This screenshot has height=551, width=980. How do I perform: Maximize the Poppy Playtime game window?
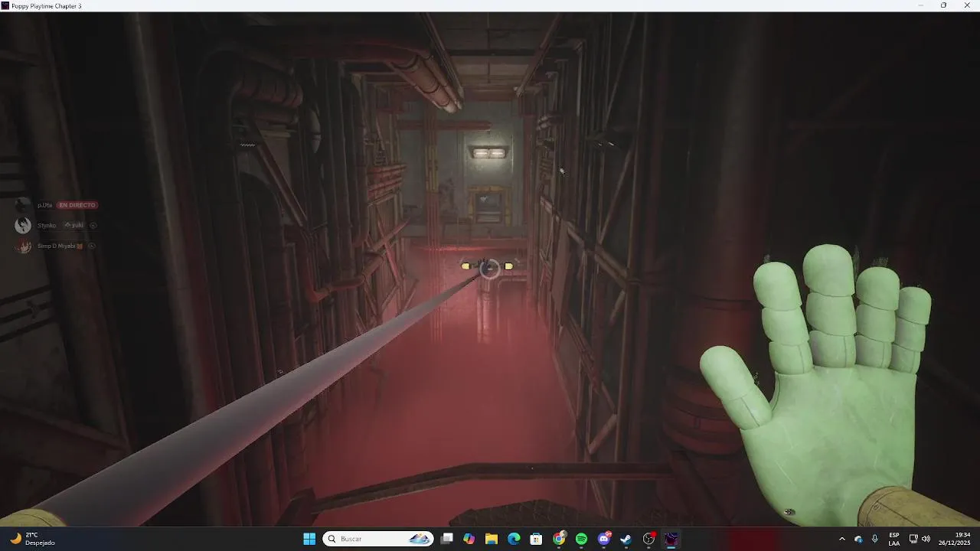(x=943, y=5)
